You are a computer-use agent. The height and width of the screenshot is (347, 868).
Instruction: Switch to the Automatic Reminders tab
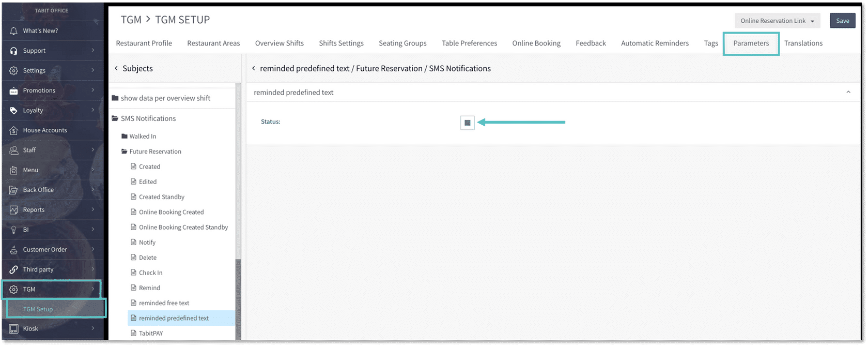point(655,43)
